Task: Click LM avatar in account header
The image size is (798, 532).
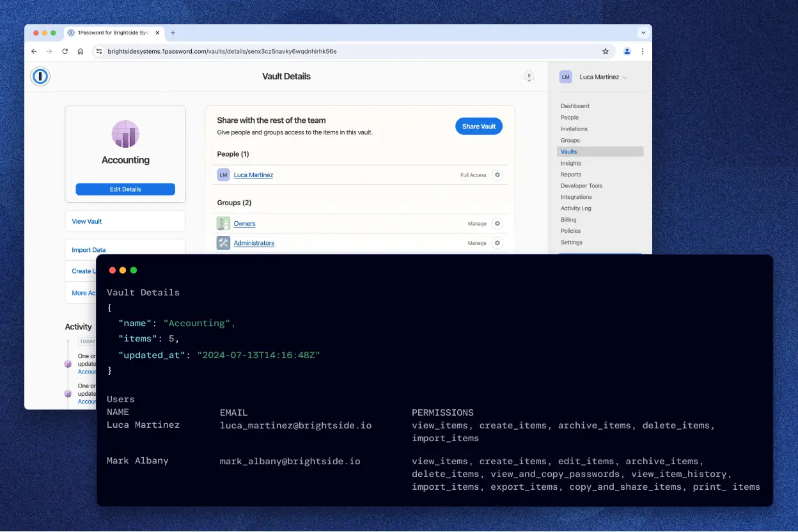Action: pyautogui.click(x=565, y=77)
